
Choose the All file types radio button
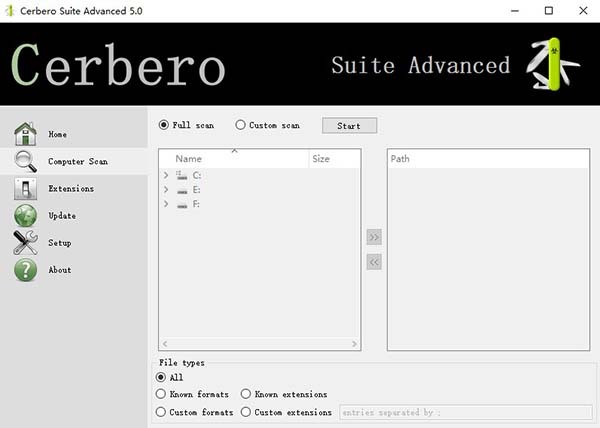pos(161,378)
